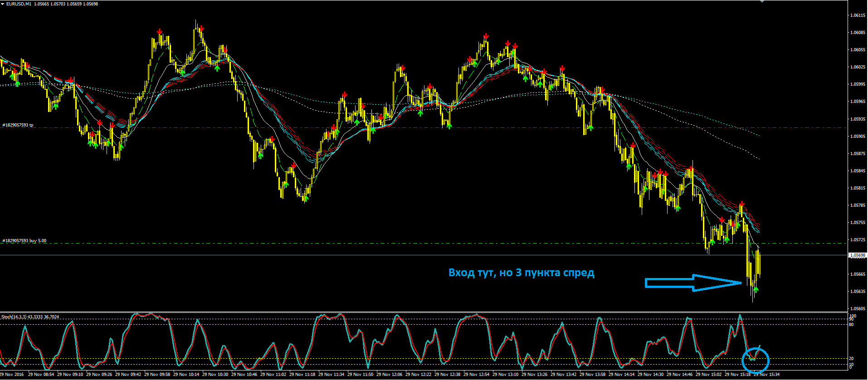Click the 29 Nov 13:42 time label
The width and height of the screenshot is (868, 380).
point(563,375)
